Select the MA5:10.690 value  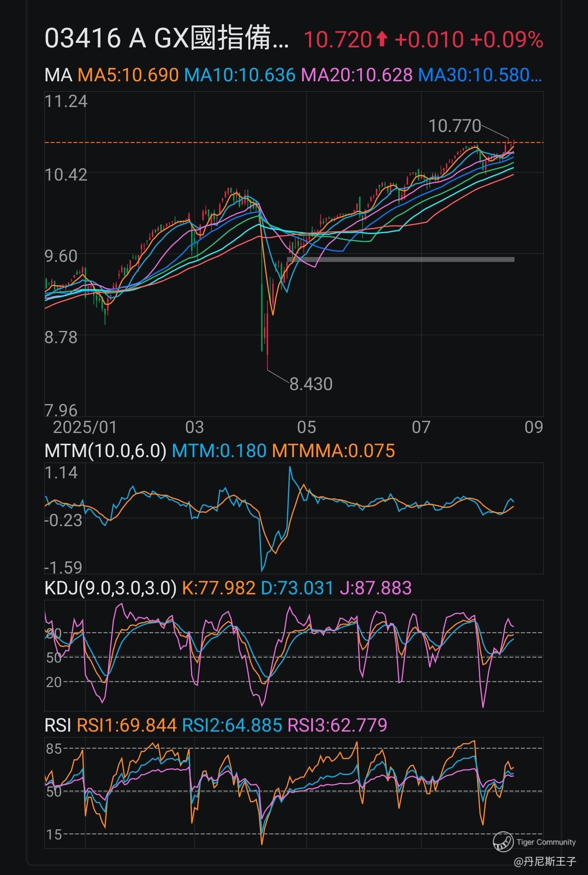click(x=128, y=75)
